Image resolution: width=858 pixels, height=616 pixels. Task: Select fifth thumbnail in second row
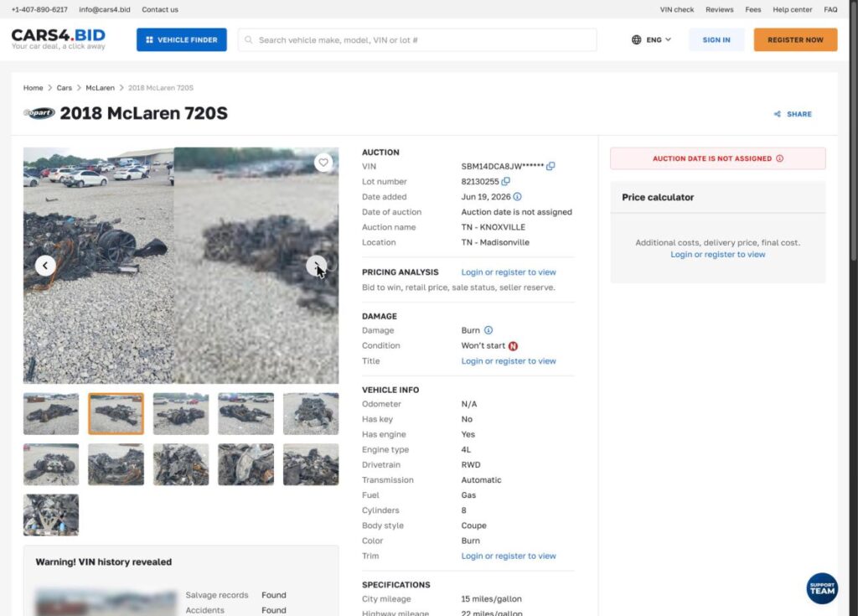[311, 464]
